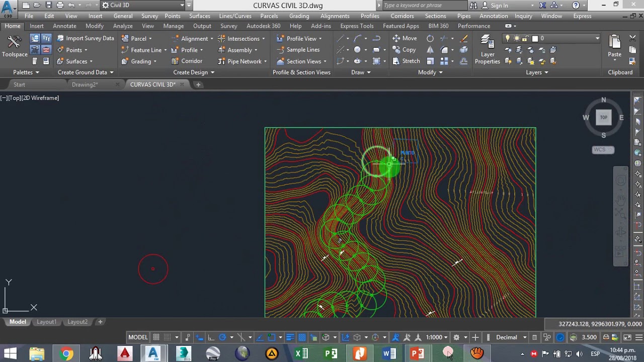The height and width of the screenshot is (362, 644).
Task: Expand the Create Ground Data panel
Action: (x=86, y=72)
